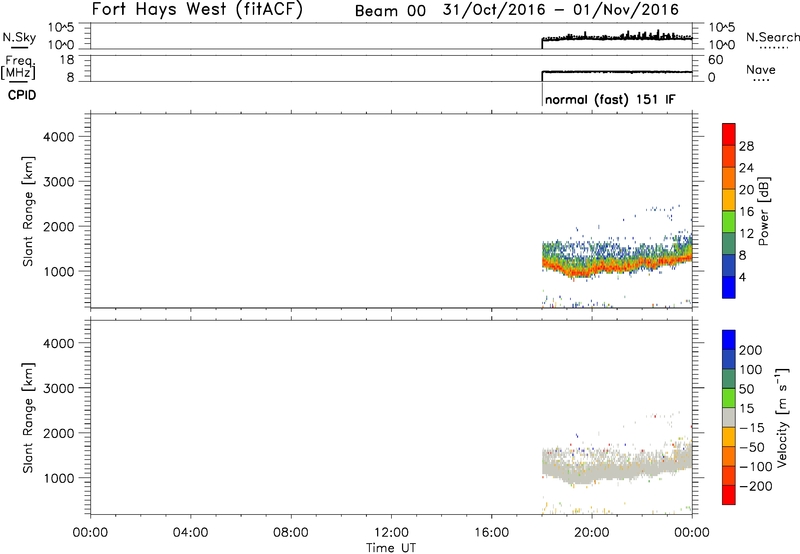The image size is (800, 554).
Task: Click the 'Time UT' axis title
Action: [x=391, y=548]
